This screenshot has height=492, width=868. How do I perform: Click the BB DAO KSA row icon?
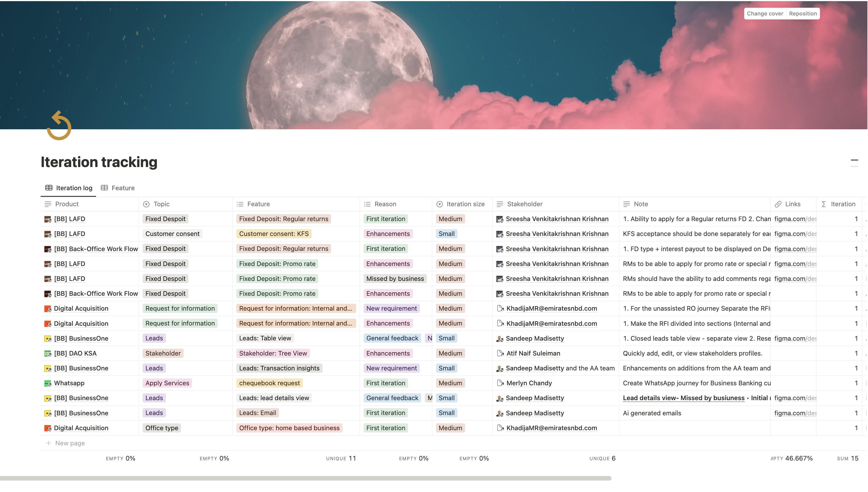48,354
